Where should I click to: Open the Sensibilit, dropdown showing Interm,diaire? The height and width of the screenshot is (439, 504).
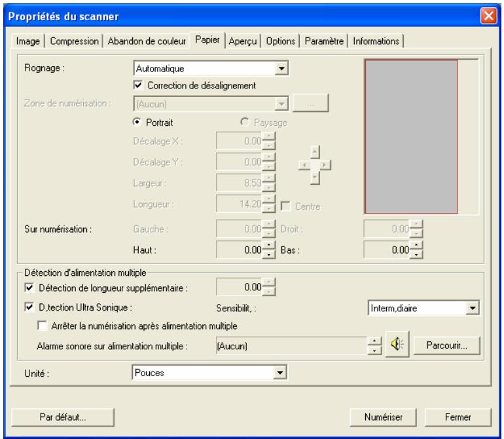point(472,308)
